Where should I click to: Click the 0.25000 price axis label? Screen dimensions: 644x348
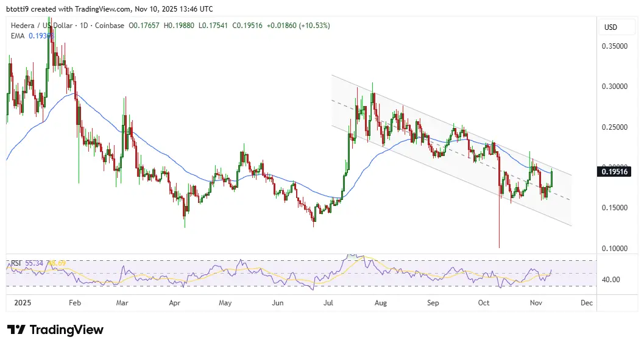614,127
